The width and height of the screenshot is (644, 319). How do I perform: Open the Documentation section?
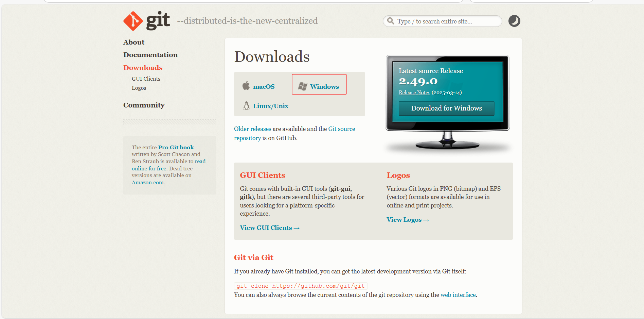coord(150,55)
